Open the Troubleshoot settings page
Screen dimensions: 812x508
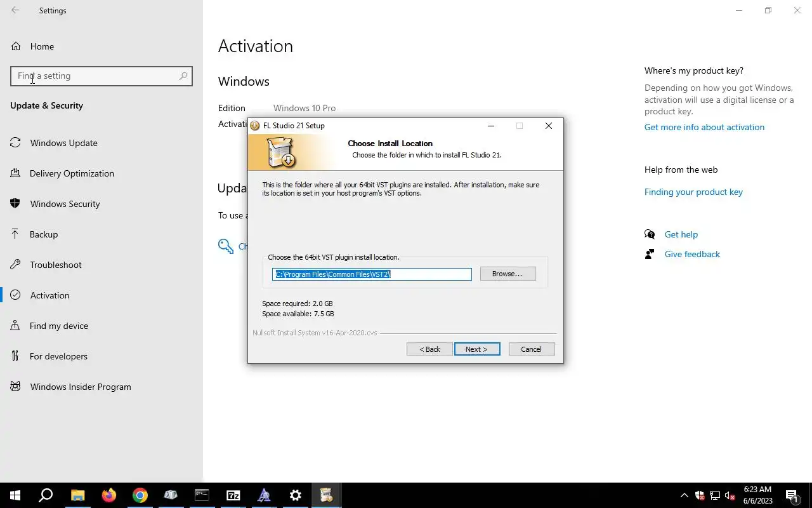[101, 265]
